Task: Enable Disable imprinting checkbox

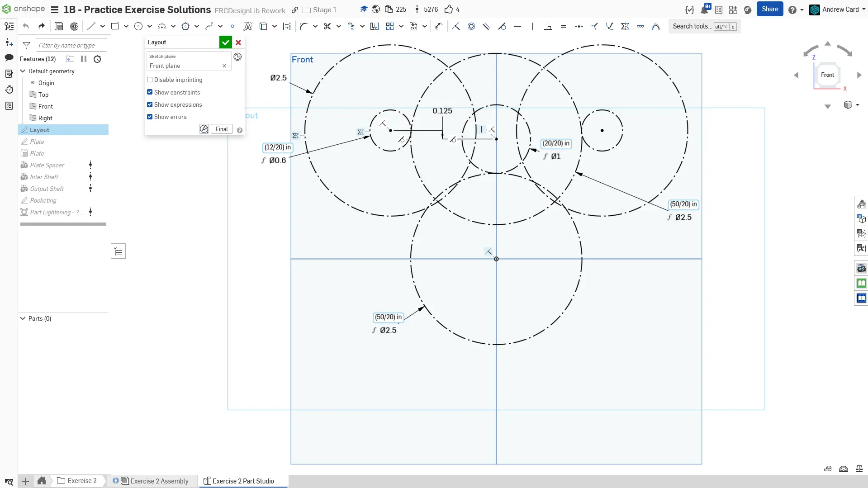Action: tap(150, 80)
